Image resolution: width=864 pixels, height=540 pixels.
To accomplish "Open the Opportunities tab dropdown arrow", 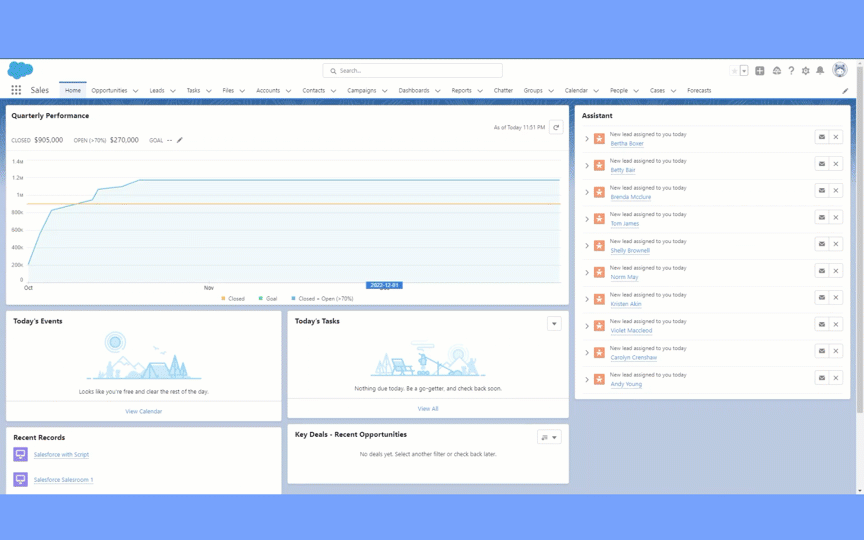I will pos(136,91).
